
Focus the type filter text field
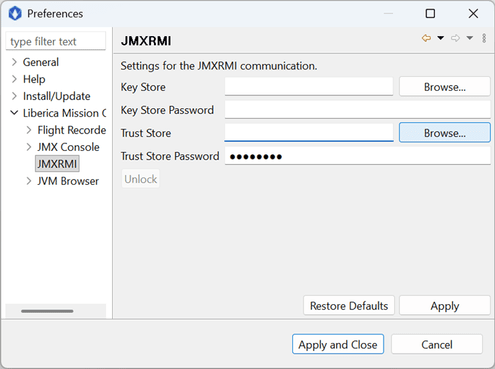pos(56,41)
